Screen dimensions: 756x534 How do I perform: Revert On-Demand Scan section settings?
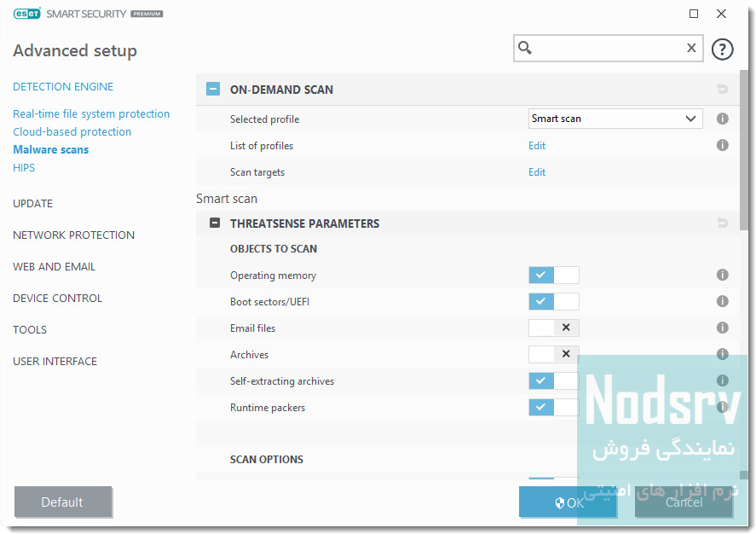click(722, 90)
